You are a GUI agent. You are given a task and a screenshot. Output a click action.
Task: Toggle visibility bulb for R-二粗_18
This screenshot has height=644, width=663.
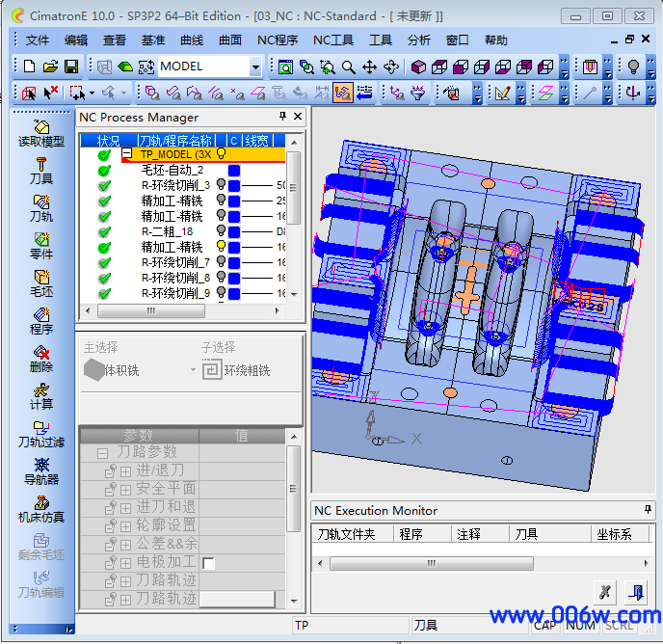221,230
